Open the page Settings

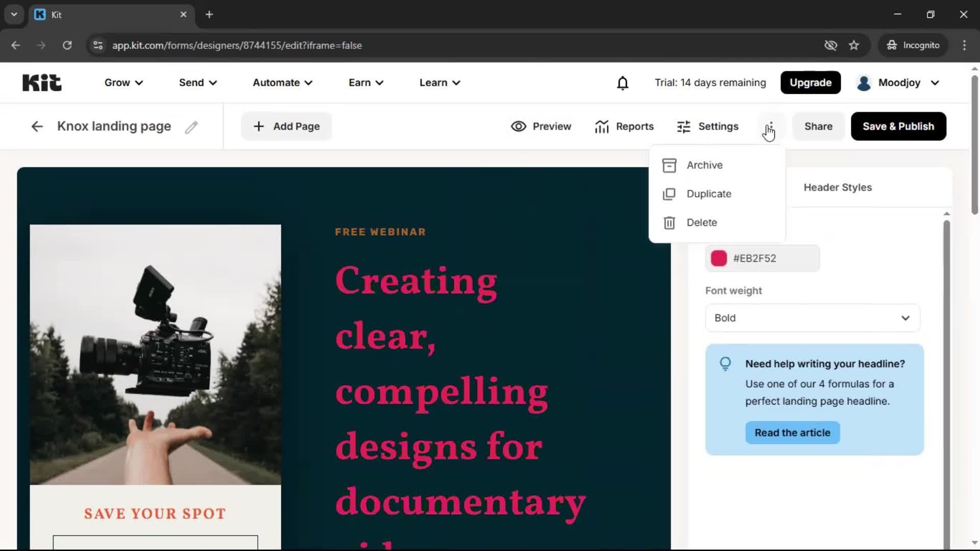click(x=707, y=126)
